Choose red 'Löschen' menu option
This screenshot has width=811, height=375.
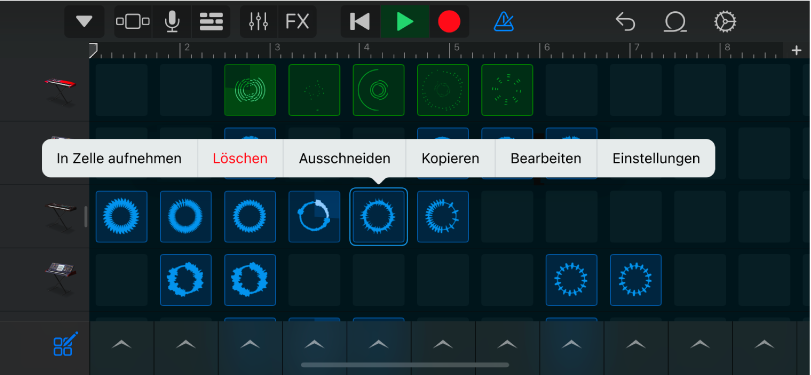[x=241, y=158]
